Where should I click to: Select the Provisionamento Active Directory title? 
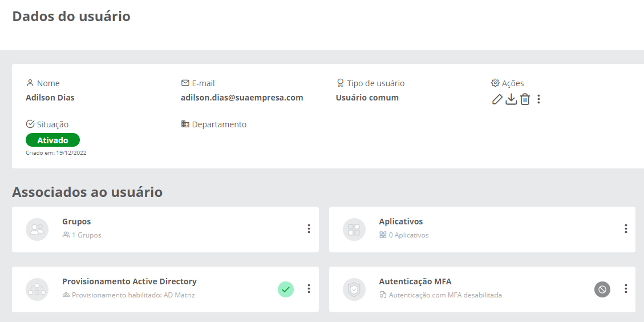[x=129, y=281]
